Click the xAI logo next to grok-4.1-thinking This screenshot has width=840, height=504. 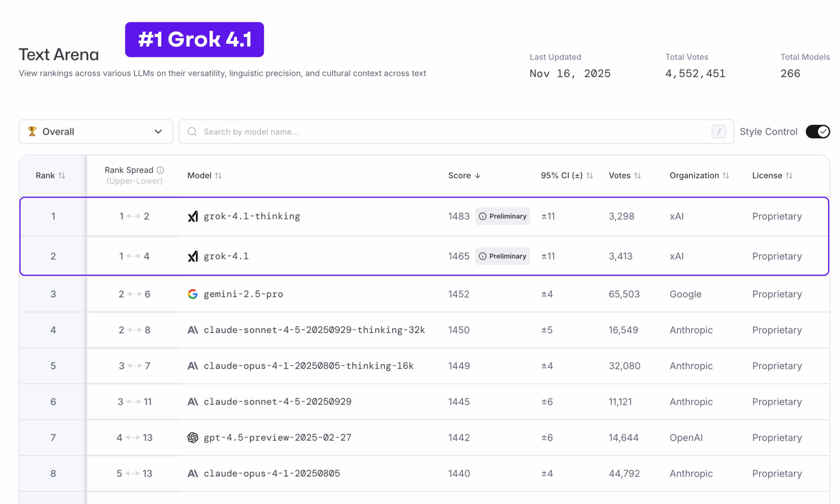(x=193, y=216)
